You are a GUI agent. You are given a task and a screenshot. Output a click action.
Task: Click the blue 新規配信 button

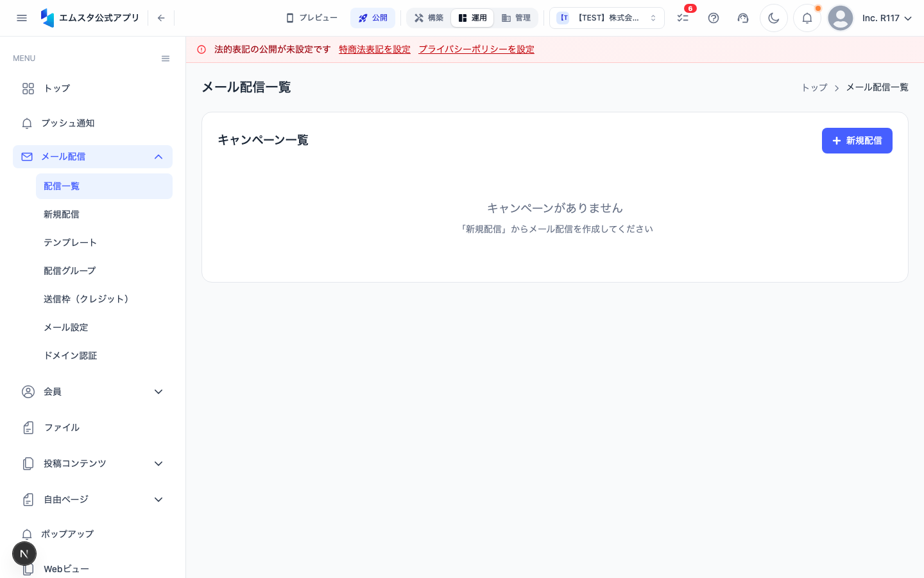(x=857, y=141)
